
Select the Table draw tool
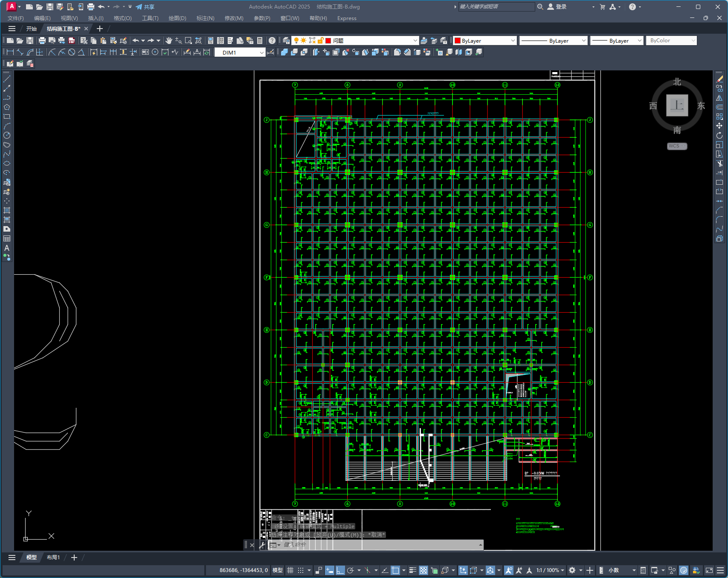pyautogui.click(x=7, y=238)
